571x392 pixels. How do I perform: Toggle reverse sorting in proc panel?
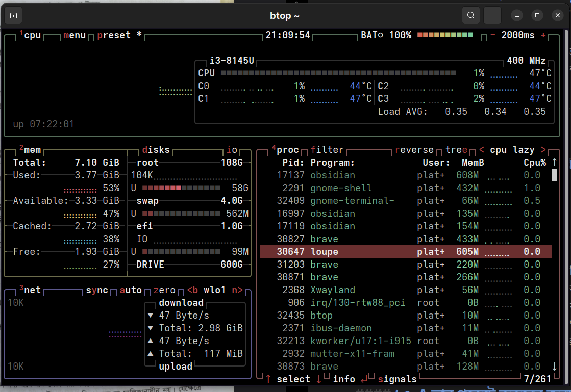(x=414, y=150)
